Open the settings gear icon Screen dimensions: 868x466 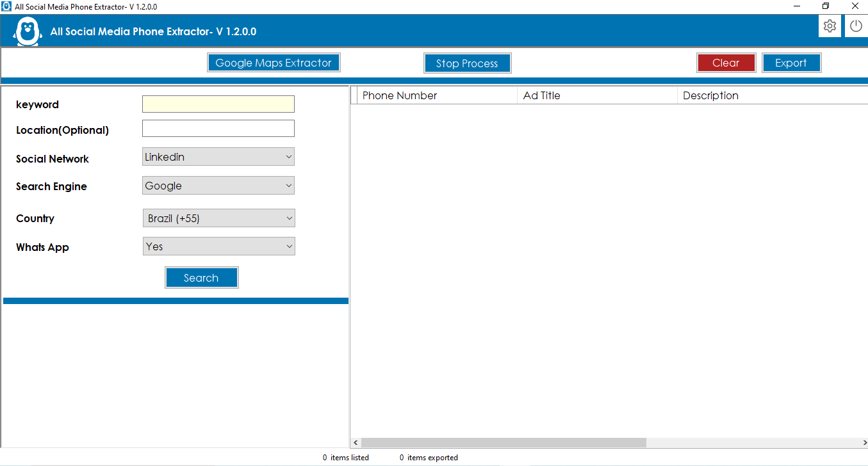pos(830,26)
